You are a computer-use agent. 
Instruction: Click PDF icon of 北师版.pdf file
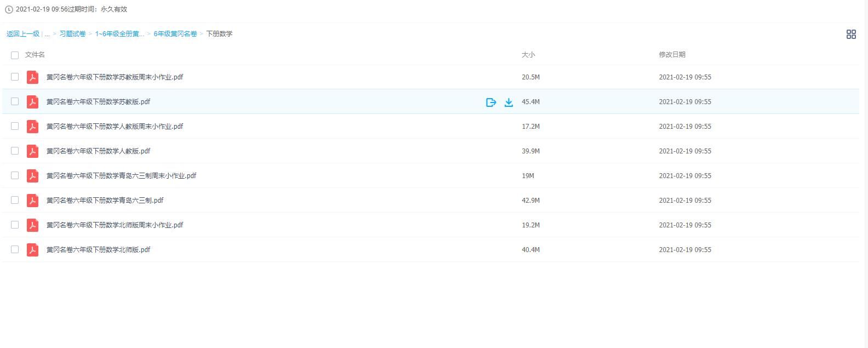[x=33, y=250]
